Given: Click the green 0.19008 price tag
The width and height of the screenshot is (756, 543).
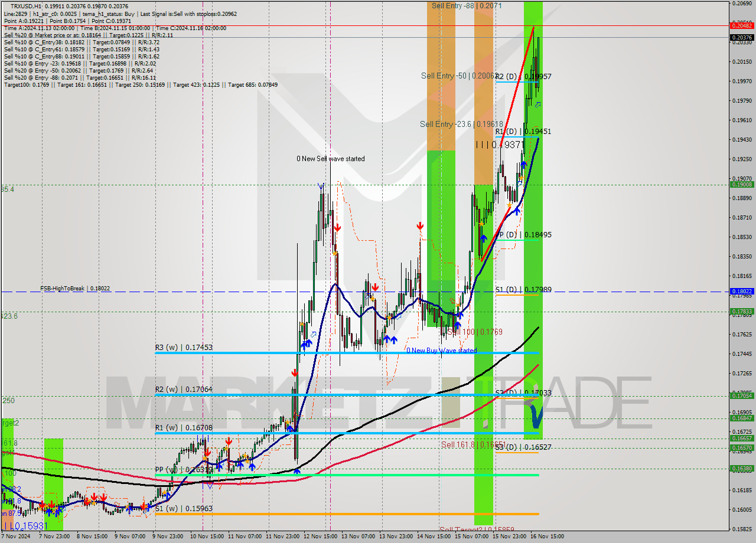Looking at the screenshot, I should [x=742, y=185].
